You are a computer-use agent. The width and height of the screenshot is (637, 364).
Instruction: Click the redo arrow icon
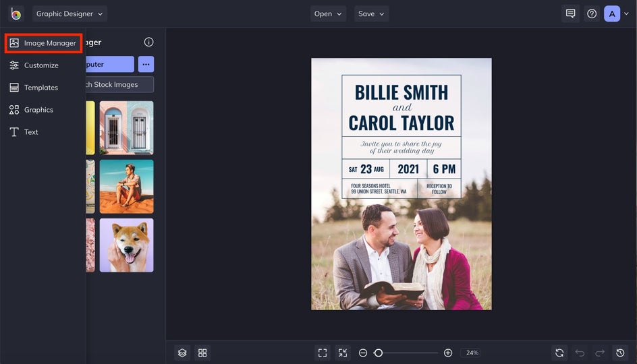600,353
